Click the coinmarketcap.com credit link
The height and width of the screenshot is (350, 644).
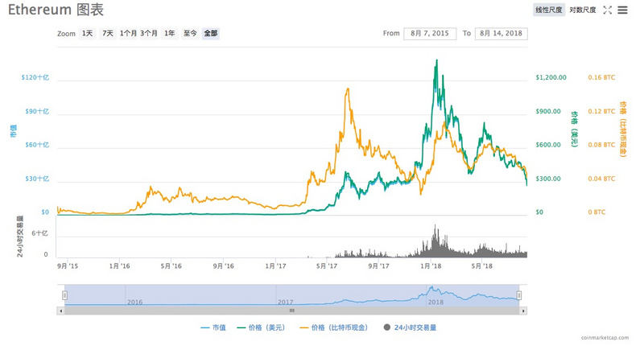[605, 338]
